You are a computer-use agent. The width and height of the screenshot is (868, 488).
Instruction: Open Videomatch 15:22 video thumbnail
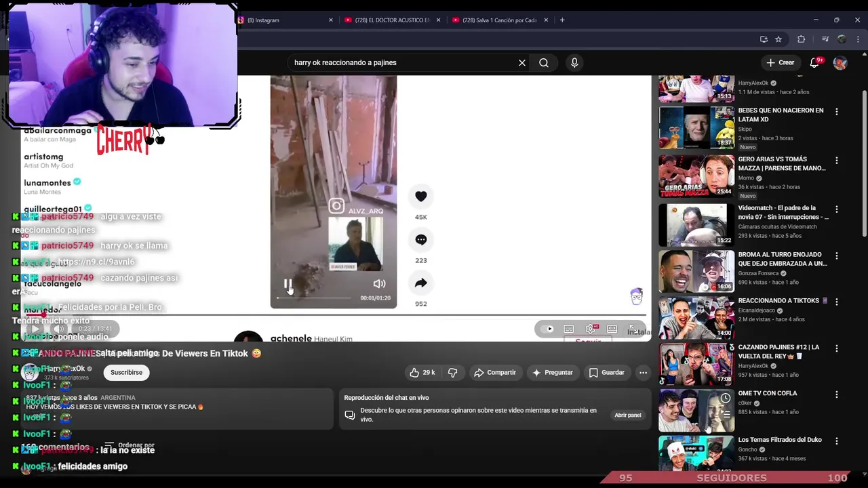coord(696,225)
